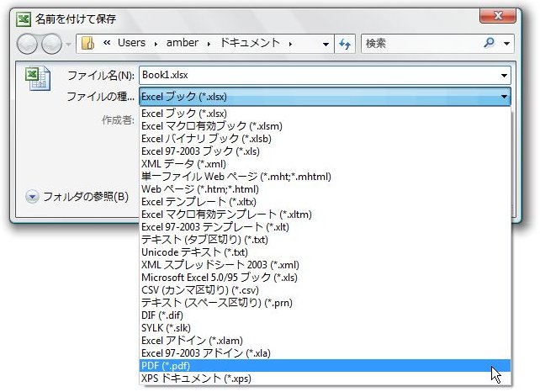Image resolution: width=540 pixels, height=392 pixels.
Task: Choose 単一ファイル Web ページ (*.mht;*.mhtml)
Action: pyautogui.click(x=326, y=177)
